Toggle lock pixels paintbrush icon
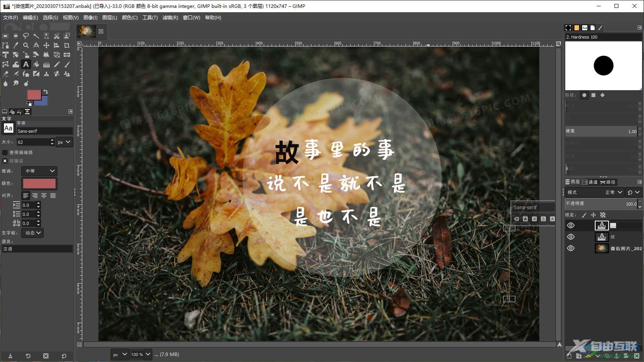The width and height of the screenshot is (644, 362). (x=584, y=215)
